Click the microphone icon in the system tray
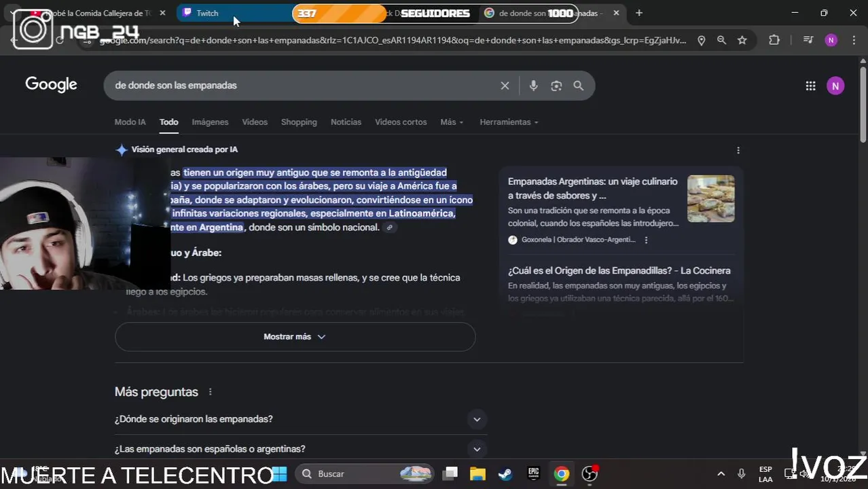Viewport: 868px width, 489px height. [x=742, y=473]
